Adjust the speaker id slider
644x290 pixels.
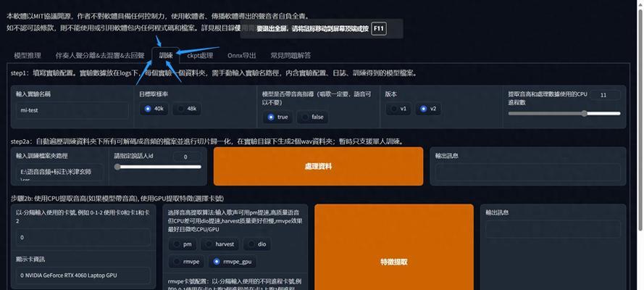[158, 167]
